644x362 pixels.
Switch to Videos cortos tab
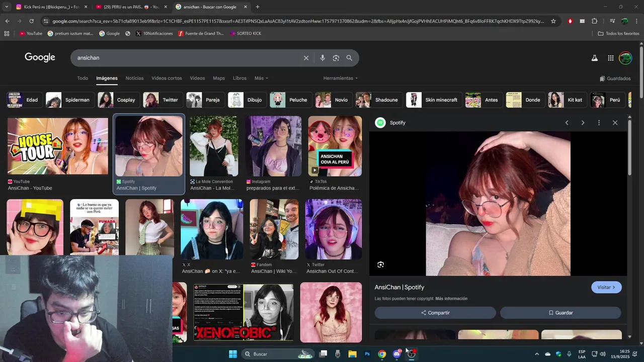167,78
